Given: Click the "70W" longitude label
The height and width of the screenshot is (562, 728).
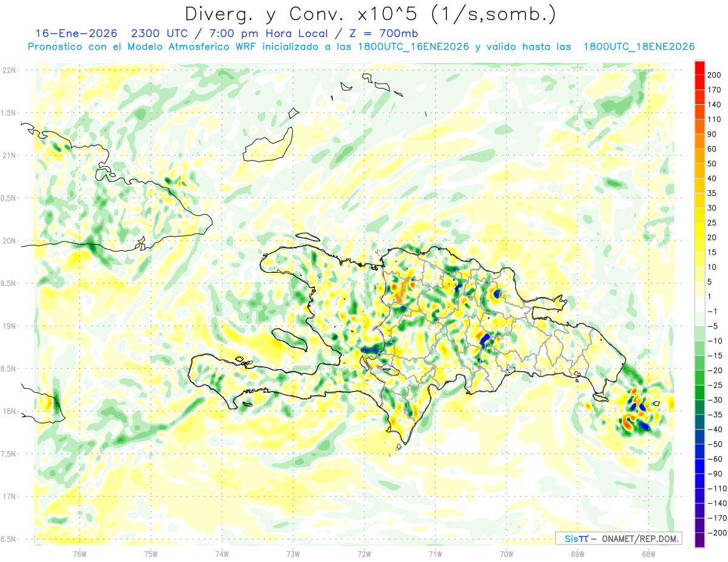Looking at the screenshot, I should tap(507, 553).
